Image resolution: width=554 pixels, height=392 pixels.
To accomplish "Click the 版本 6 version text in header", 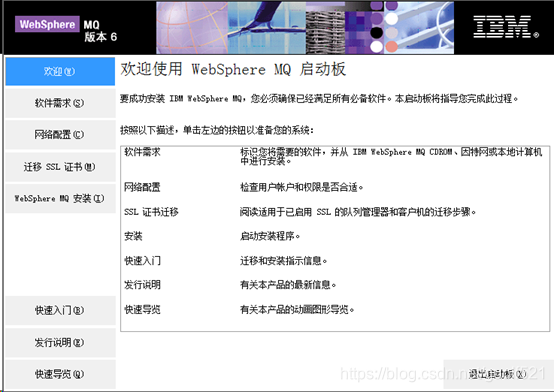I will click(101, 37).
